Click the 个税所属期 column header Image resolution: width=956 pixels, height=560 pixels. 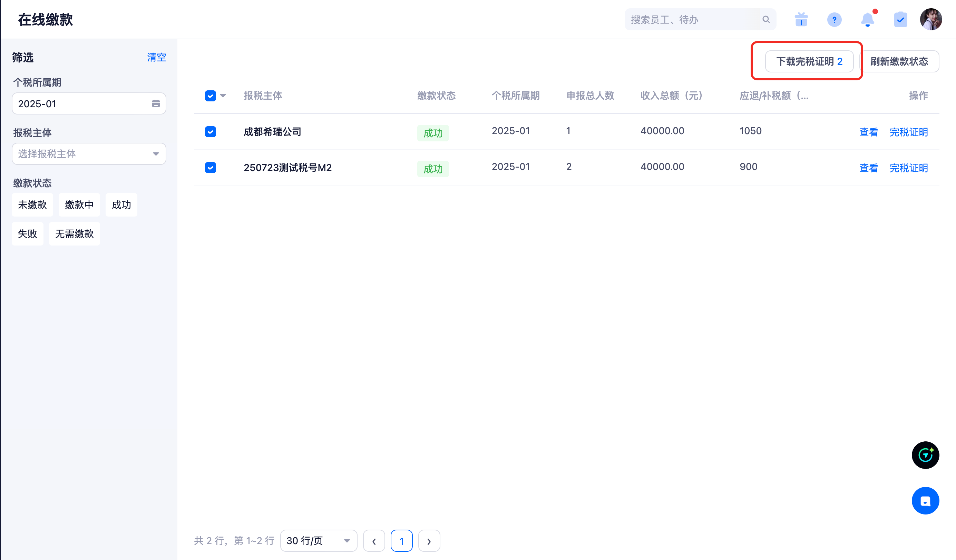coord(516,96)
